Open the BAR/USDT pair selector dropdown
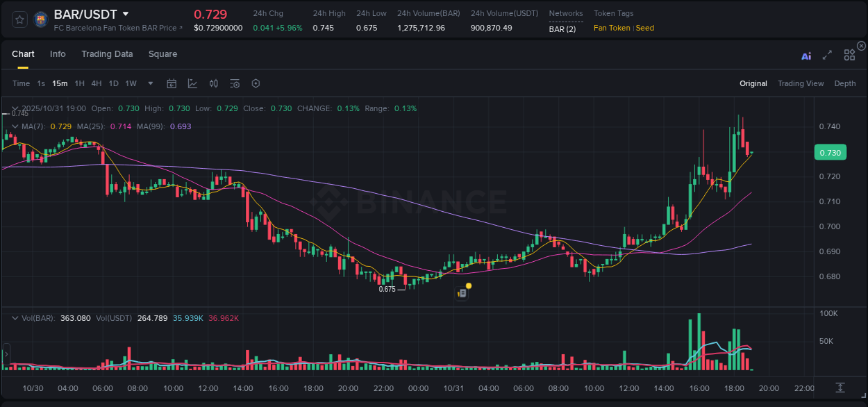 point(125,13)
